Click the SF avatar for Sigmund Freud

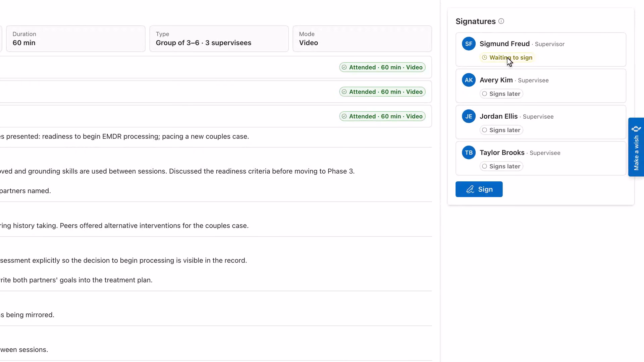[469, 44]
